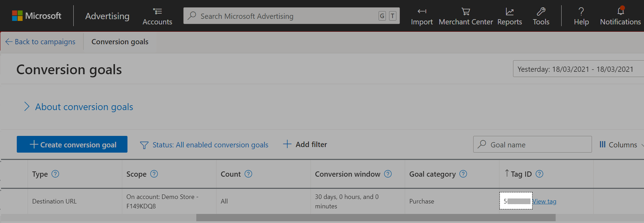
Task: Open the Advertising home link
Action: click(107, 16)
